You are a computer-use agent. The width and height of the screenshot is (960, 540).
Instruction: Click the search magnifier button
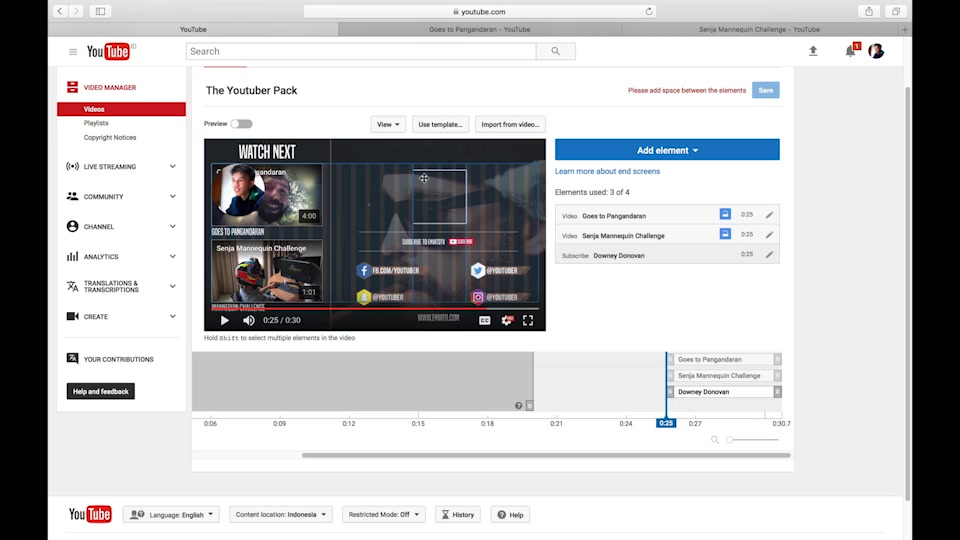(x=555, y=51)
